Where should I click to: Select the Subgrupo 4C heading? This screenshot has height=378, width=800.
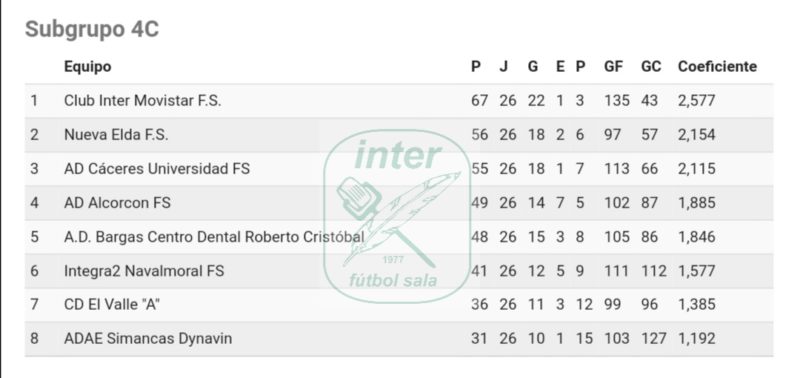pyautogui.click(x=92, y=29)
